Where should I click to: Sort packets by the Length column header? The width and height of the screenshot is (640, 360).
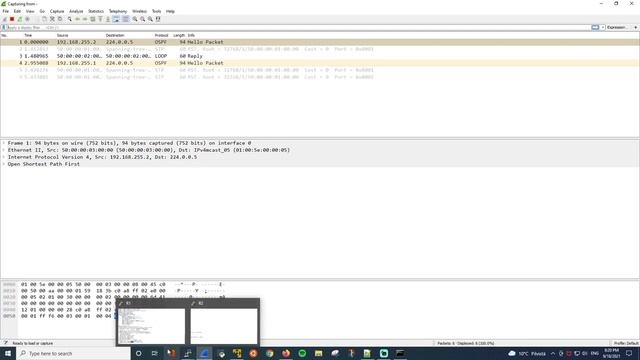point(179,36)
